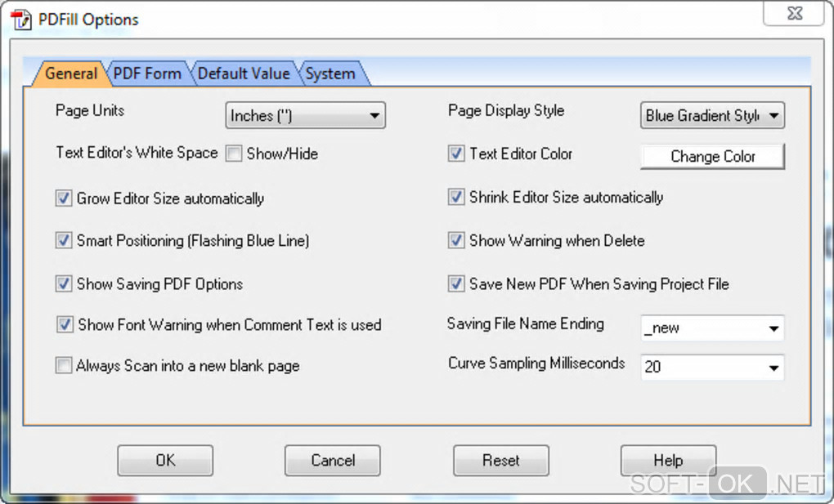Viewport: 834px width, 504px height.
Task: Toggle the Show/Hide white space checkbox
Action: coord(234,154)
